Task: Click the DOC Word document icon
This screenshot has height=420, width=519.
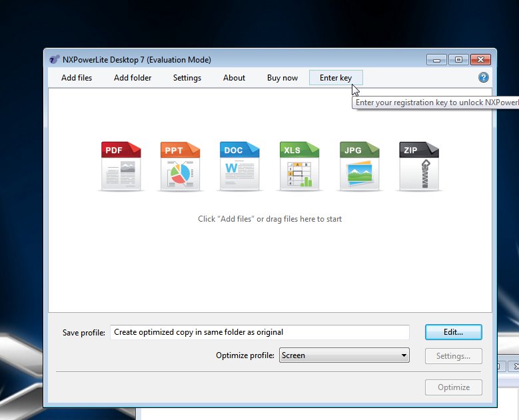Action: (x=240, y=166)
